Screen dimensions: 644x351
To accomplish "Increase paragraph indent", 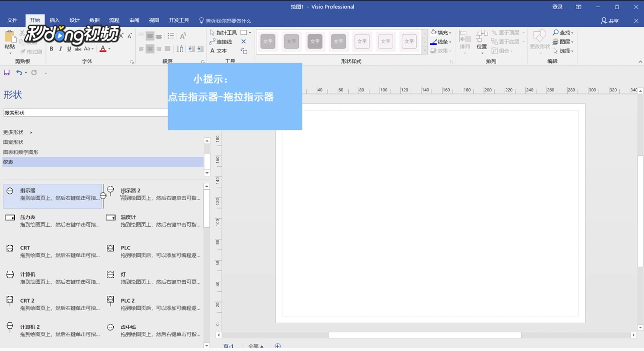I will [200, 49].
